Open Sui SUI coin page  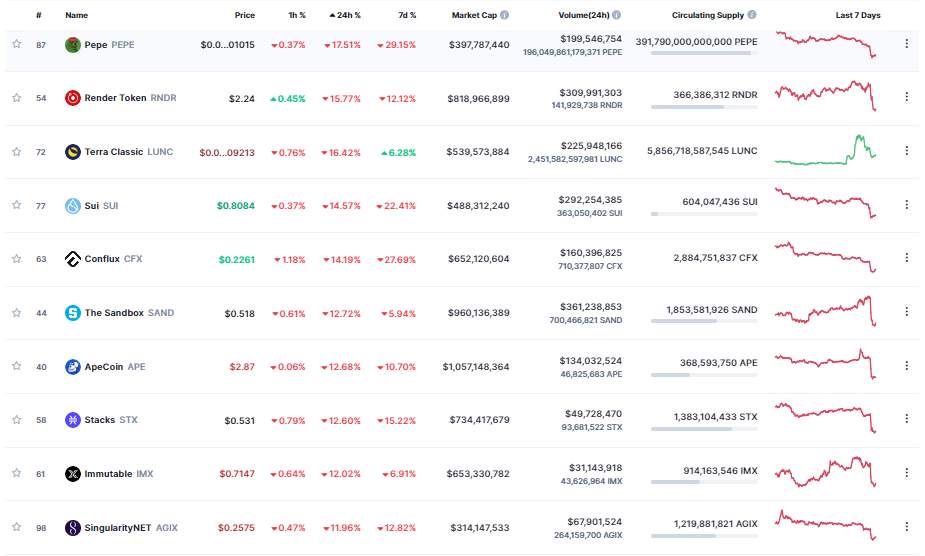(x=101, y=205)
